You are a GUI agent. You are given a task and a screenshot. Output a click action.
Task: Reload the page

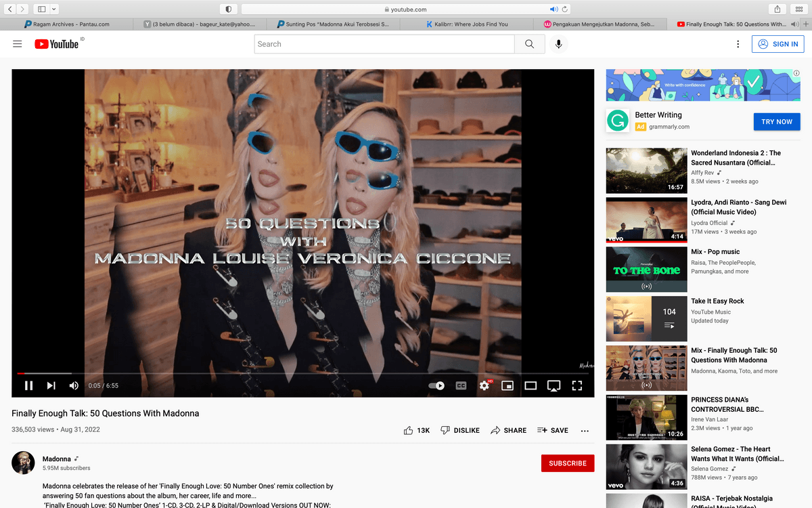565,9
